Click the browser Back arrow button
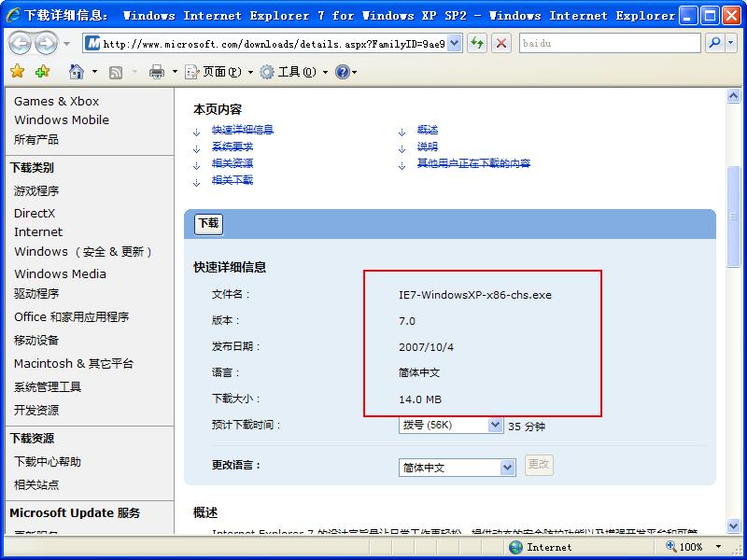The height and width of the screenshot is (560, 747). point(20,43)
